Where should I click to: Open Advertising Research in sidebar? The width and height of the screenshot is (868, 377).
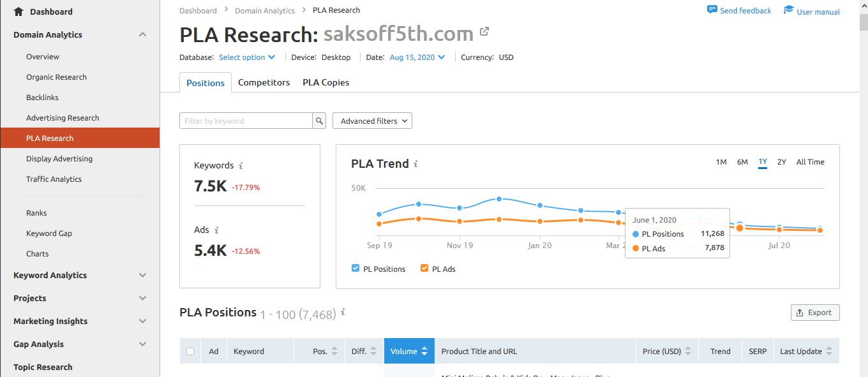click(x=63, y=118)
